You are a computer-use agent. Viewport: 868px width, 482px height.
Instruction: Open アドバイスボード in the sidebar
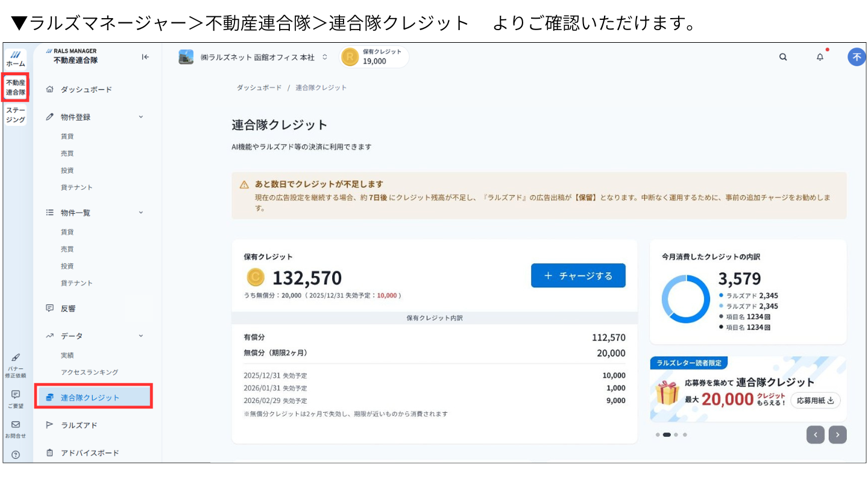[x=90, y=453]
